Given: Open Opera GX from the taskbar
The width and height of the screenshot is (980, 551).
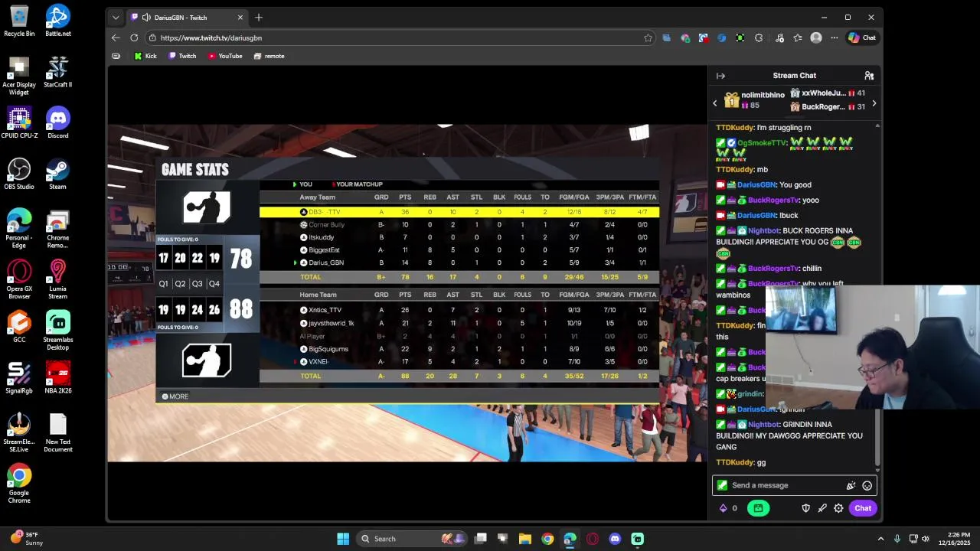Looking at the screenshot, I should 593,539.
